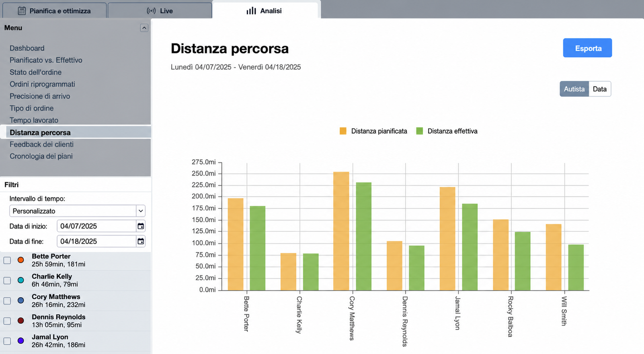The width and height of the screenshot is (644, 354).
Task: Open Pianificato vs. Effettivo report
Action: coord(46,60)
